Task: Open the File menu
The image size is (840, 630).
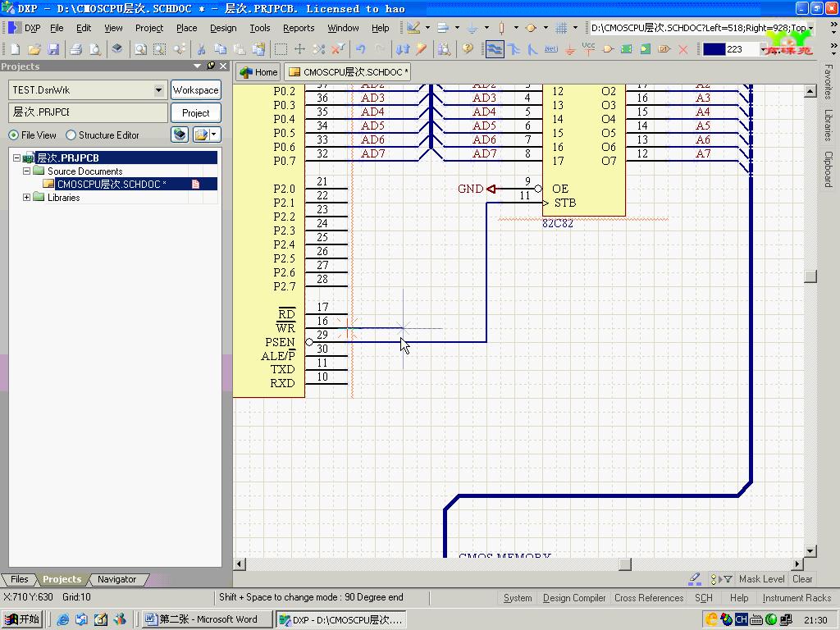Action: (x=57, y=28)
